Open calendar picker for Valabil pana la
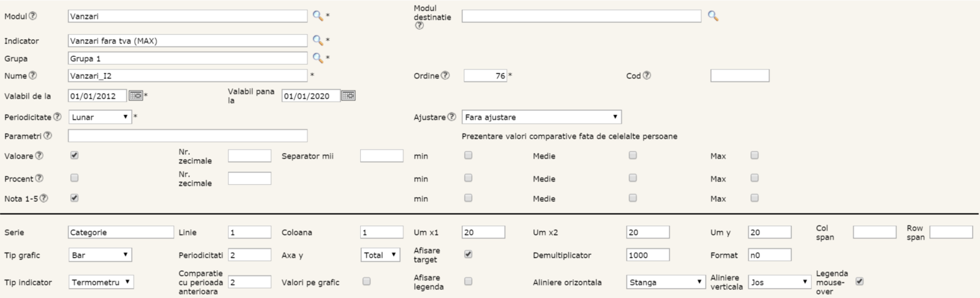980x298 pixels. point(348,96)
